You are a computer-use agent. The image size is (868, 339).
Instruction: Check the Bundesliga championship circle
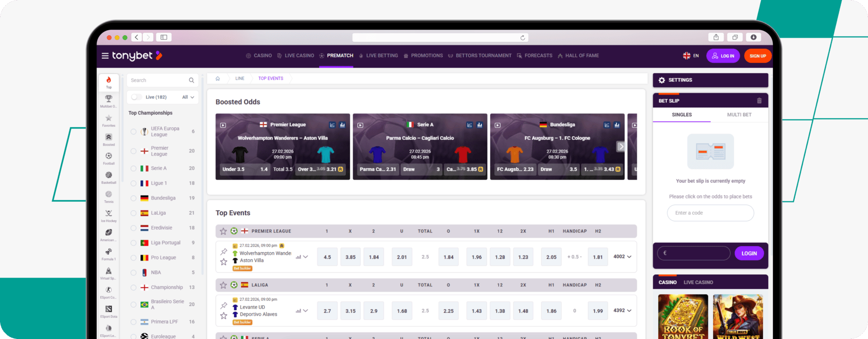coord(134,198)
